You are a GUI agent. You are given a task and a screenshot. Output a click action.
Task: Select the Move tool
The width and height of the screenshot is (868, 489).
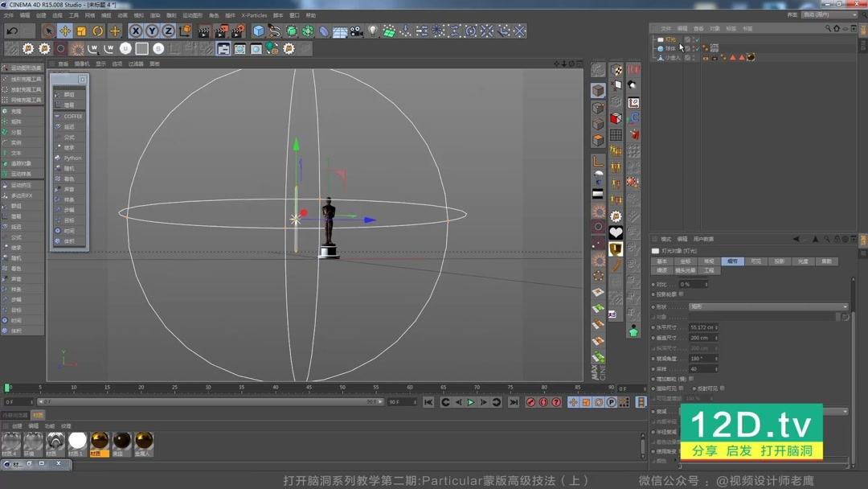65,31
